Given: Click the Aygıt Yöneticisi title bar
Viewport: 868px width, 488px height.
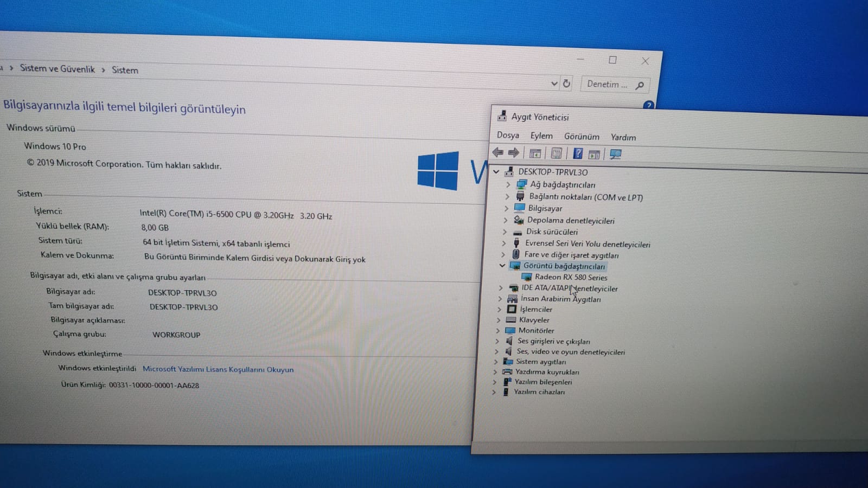Looking at the screenshot, I should click(678, 118).
